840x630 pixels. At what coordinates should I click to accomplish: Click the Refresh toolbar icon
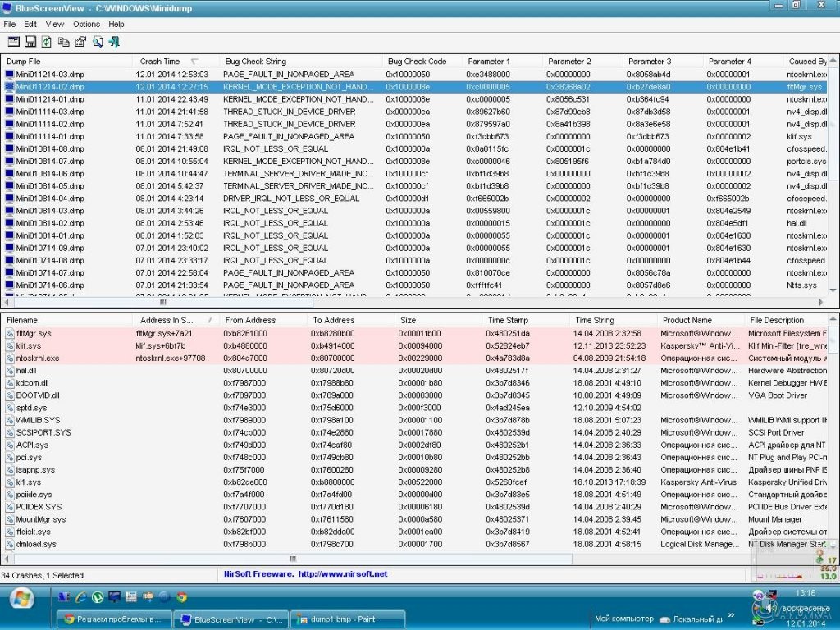pyautogui.click(x=46, y=42)
